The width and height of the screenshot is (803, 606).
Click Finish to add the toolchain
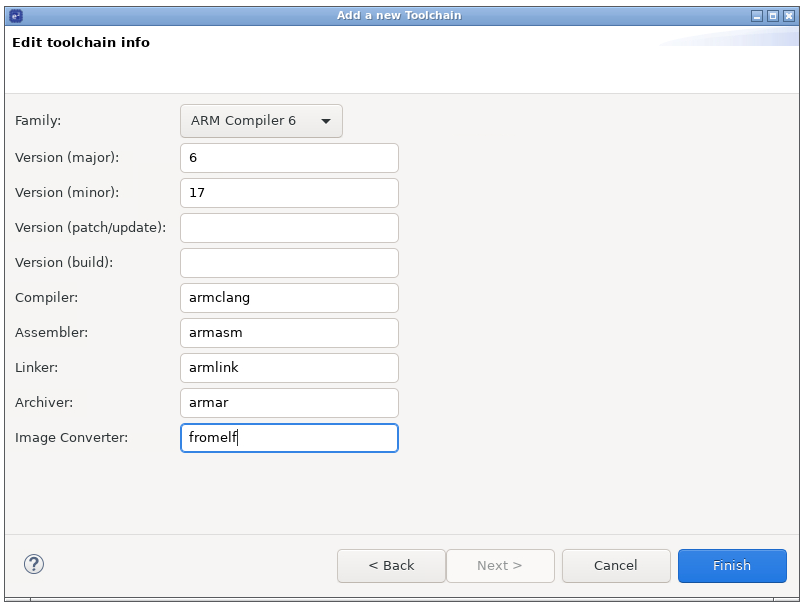pos(732,566)
